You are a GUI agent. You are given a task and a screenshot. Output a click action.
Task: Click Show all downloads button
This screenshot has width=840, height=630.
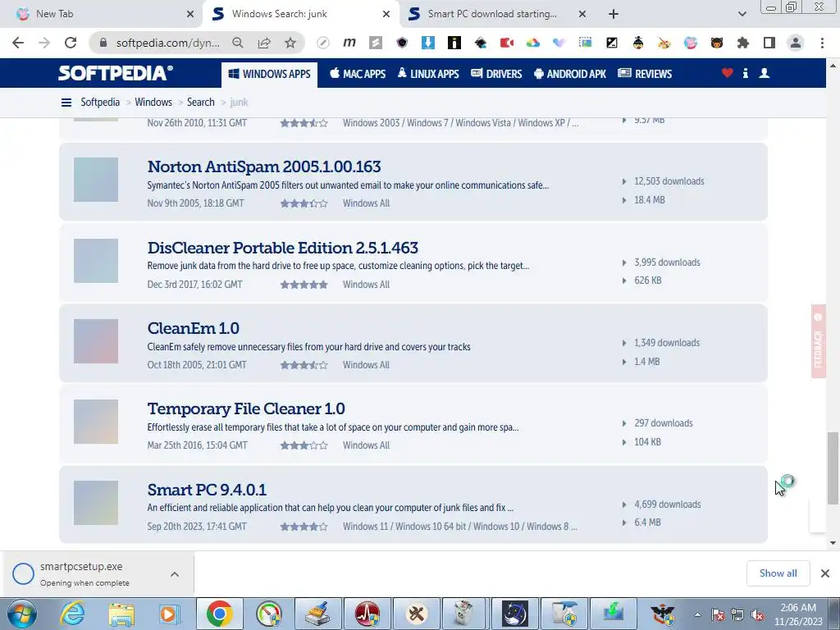[x=778, y=573]
